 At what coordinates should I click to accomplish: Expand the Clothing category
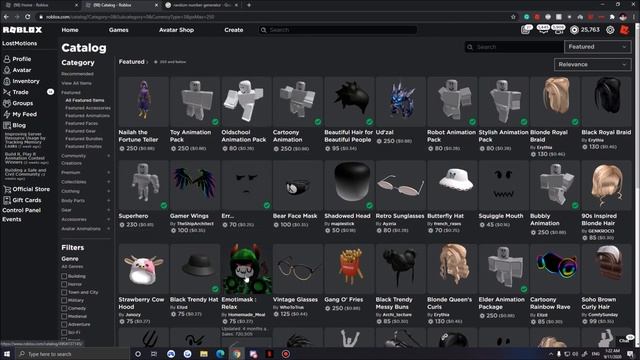click(x=109, y=191)
